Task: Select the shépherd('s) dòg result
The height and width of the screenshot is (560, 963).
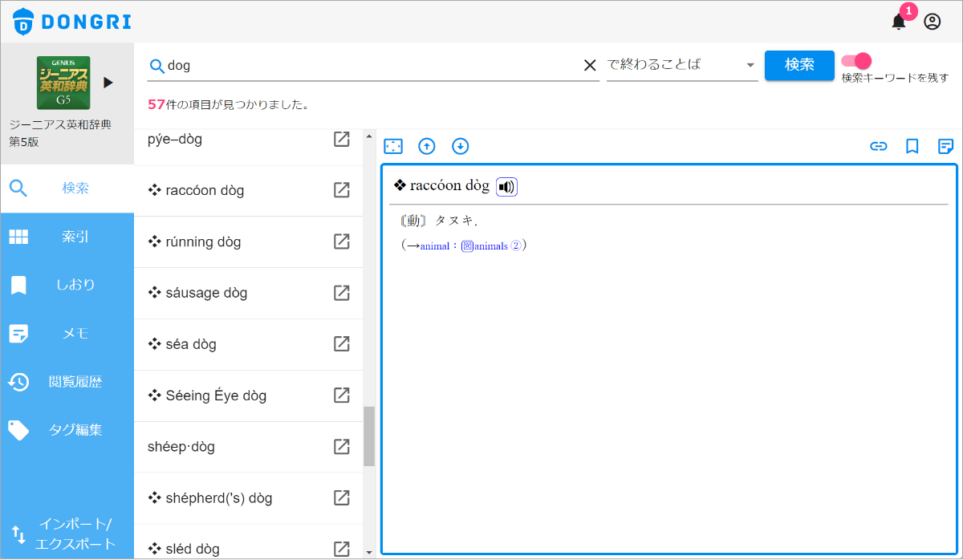Action: 210,498
